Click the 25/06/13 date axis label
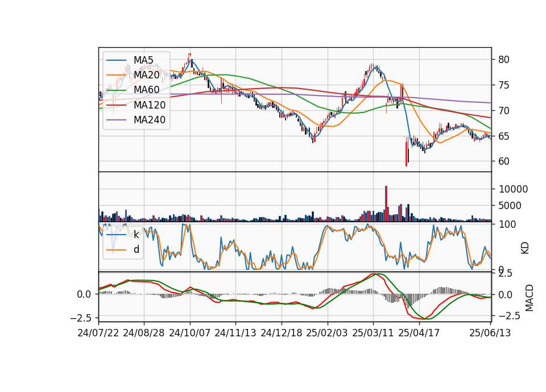The image size is (546, 392). point(490,333)
